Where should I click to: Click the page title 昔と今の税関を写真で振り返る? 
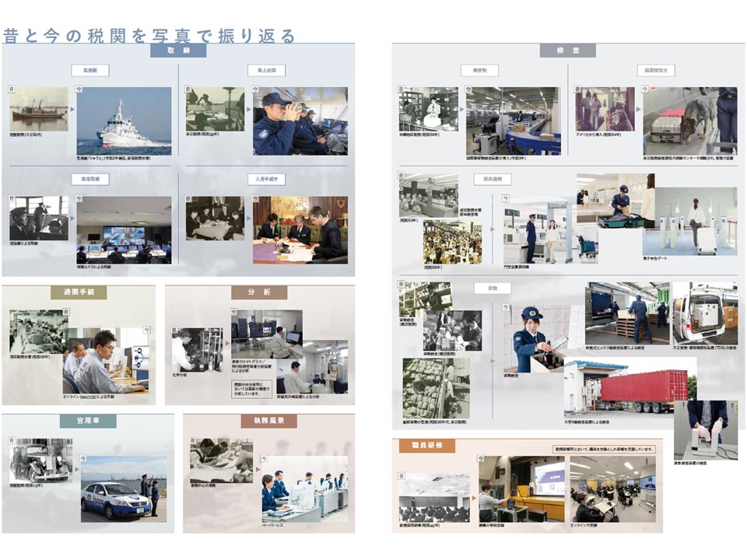click(x=149, y=35)
